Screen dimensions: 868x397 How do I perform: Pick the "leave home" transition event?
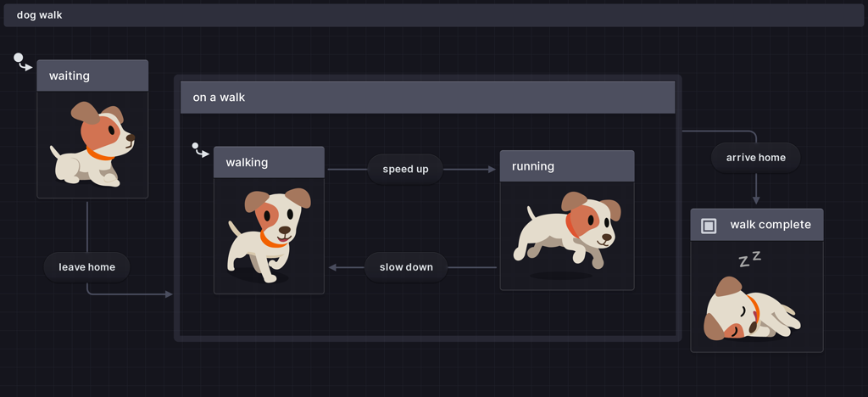[x=86, y=267]
